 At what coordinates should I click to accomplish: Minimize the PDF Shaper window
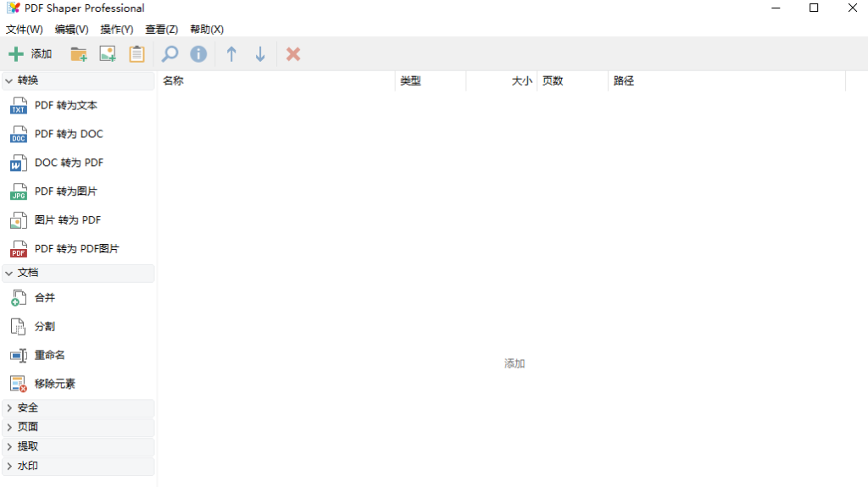tap(776, 8)
